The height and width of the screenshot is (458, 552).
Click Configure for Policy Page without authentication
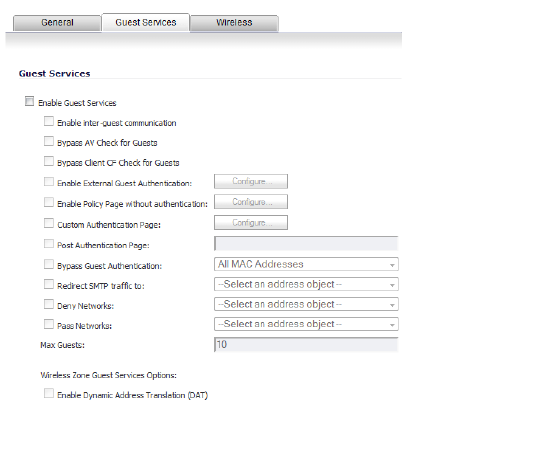point(251,202)
